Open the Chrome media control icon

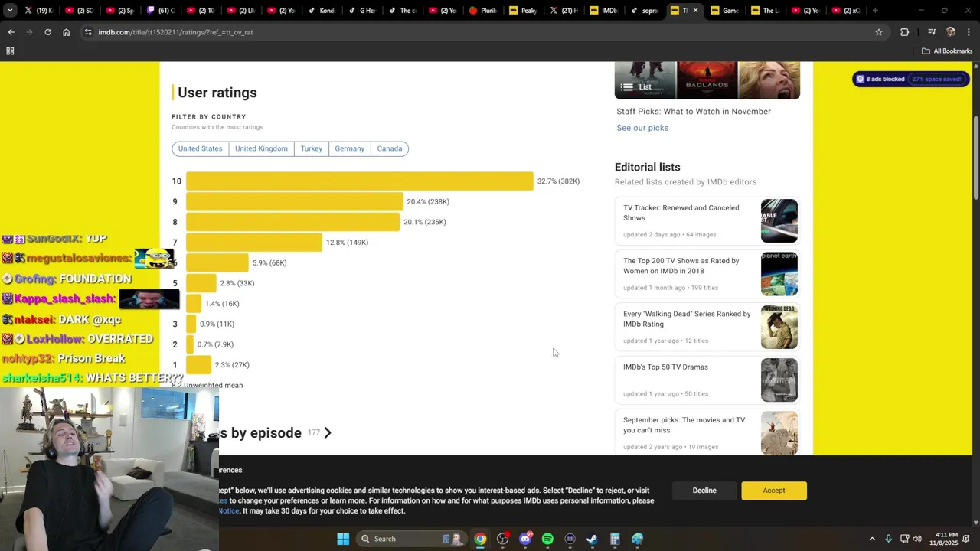click(x=932, y=32)
